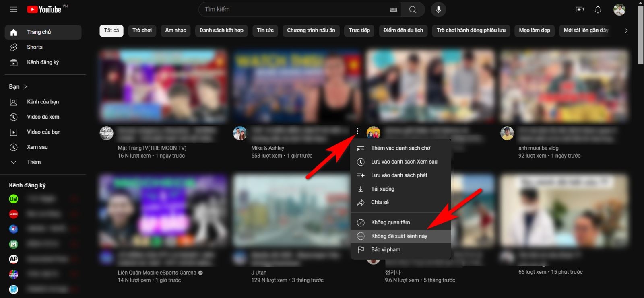Select the Tất cả chip
The width and height of the screenshot is (644, 298).
[111, 31]
